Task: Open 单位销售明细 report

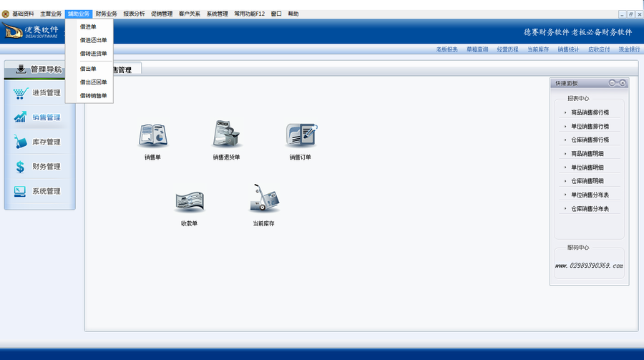Action: [x=587, y=167]
